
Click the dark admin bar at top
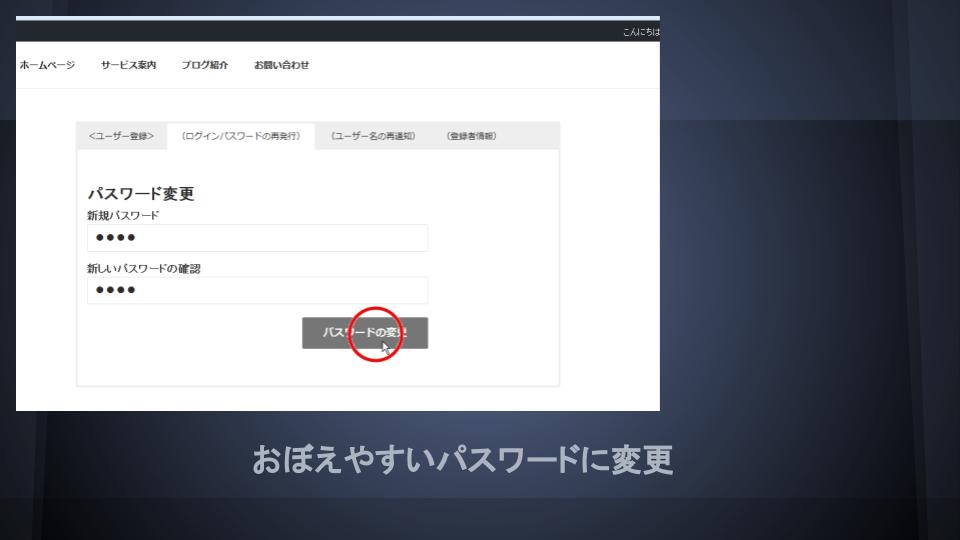(300, 32)
